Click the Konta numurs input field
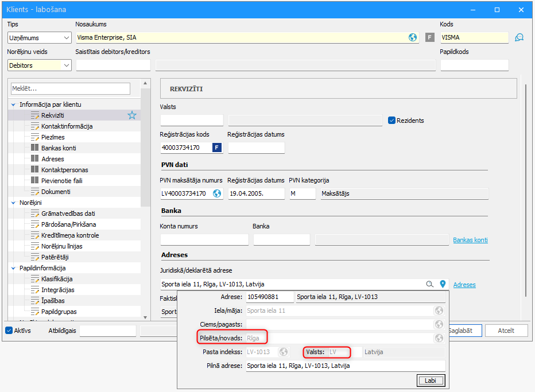Screen dimensions: 535x392 click(204, 240)
